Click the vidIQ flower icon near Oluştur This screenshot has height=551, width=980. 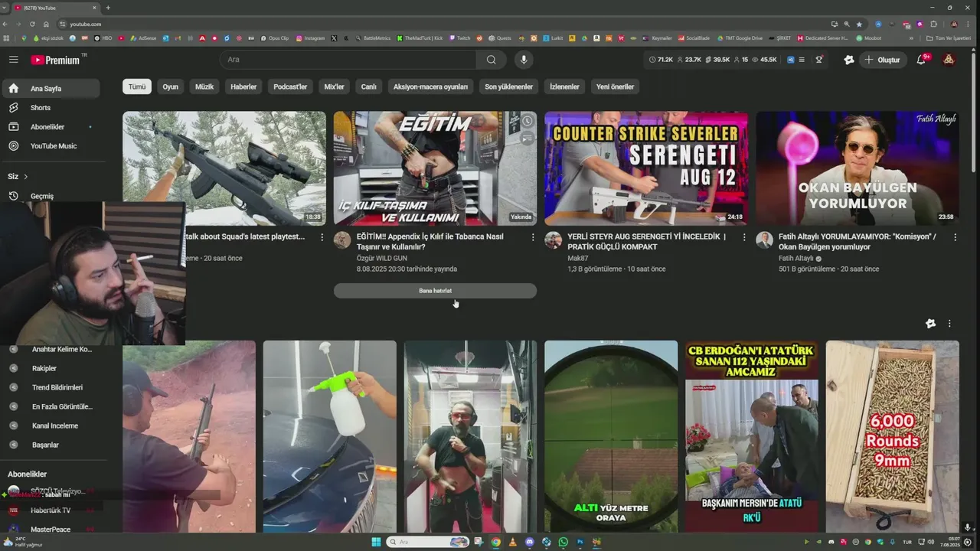point(848,60)
